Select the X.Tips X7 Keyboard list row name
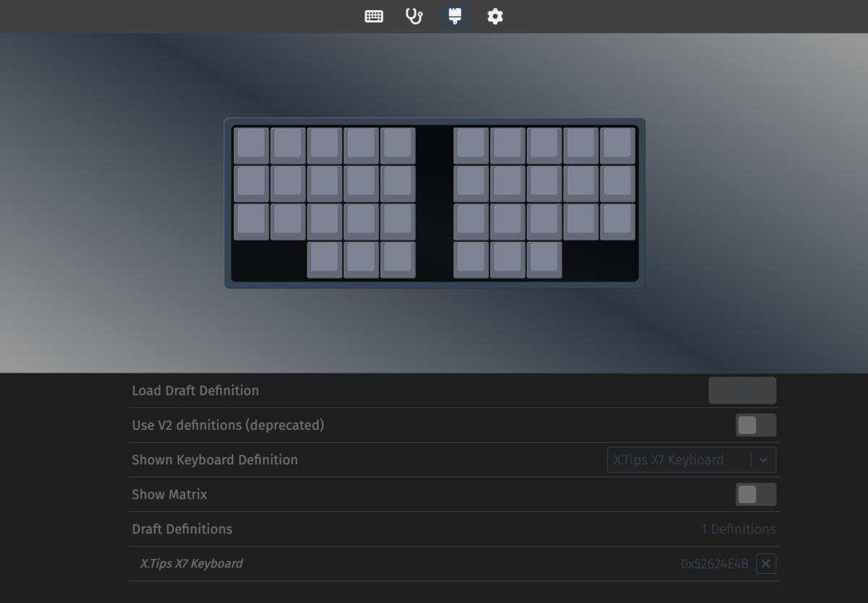 point(192,563)
